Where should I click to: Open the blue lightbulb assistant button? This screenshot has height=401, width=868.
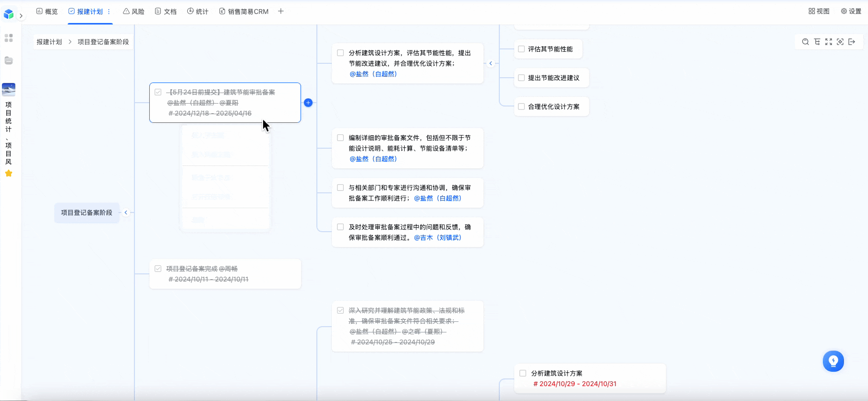coord(833,361)
